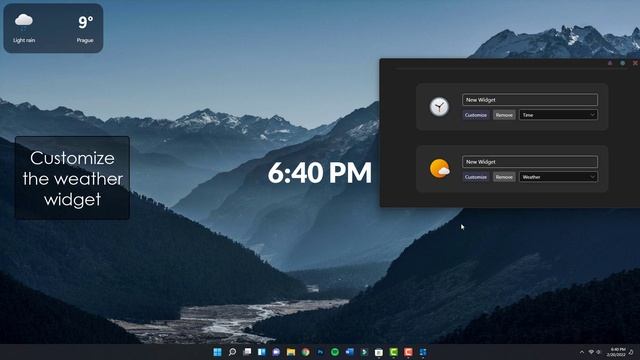Open the red Camtasia recorder taskbar icon
Viewport: 640px width, 360px height.
point(408,352)
